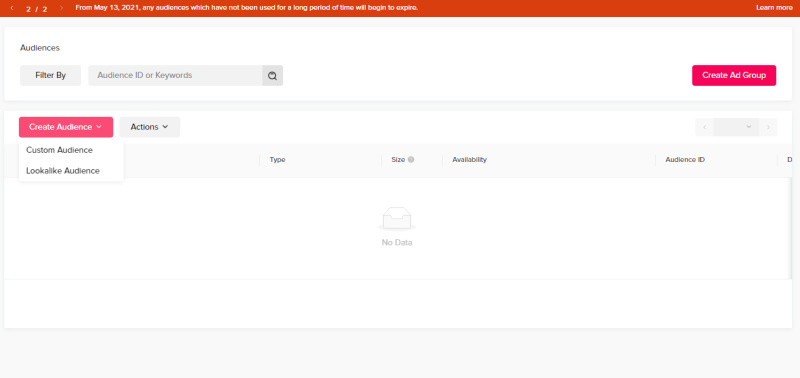Open the page size selector dropdown
The height and width of the screenshot is (378, 800).
point(736,127)
